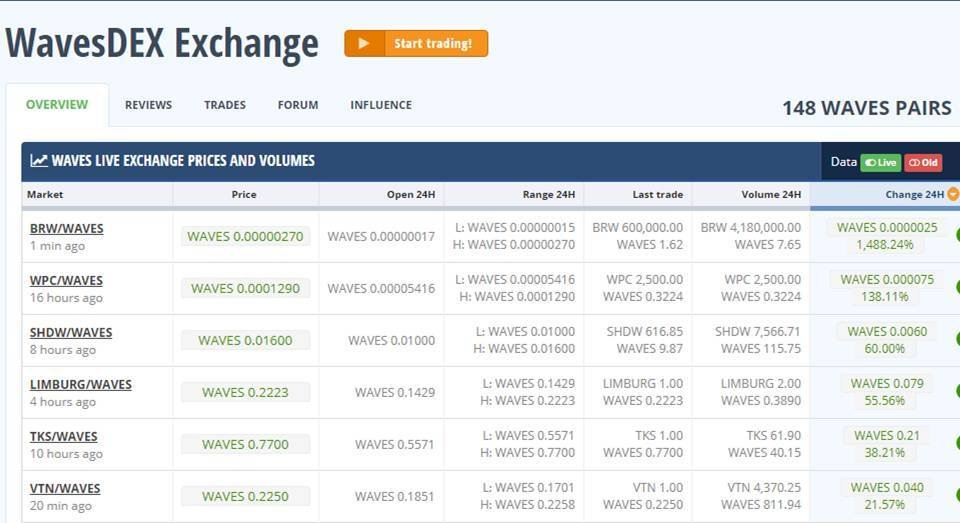This screenshot has width=960, height=523.
Task: Click volume SHDW 7,566.71
Action: (758, 332)
